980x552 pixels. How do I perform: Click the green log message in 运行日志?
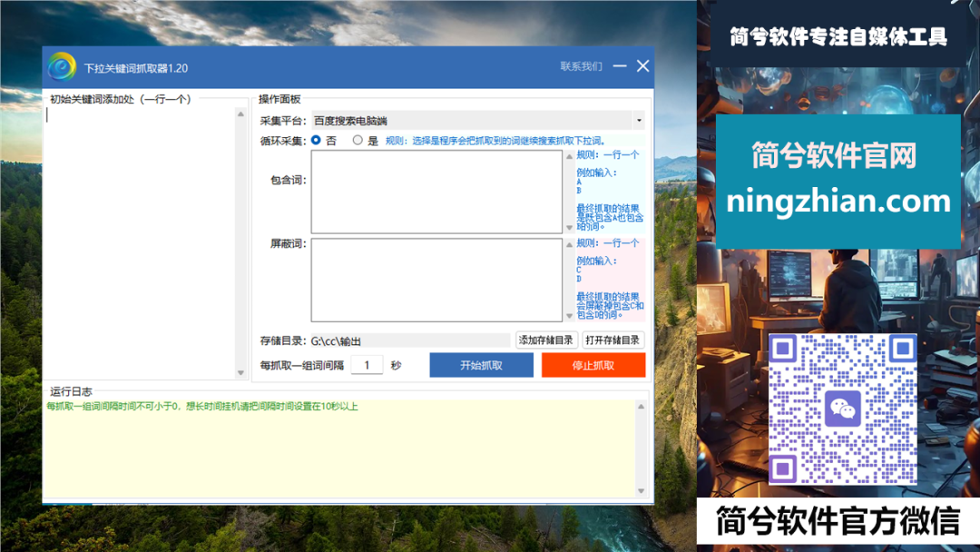point(201,407)
